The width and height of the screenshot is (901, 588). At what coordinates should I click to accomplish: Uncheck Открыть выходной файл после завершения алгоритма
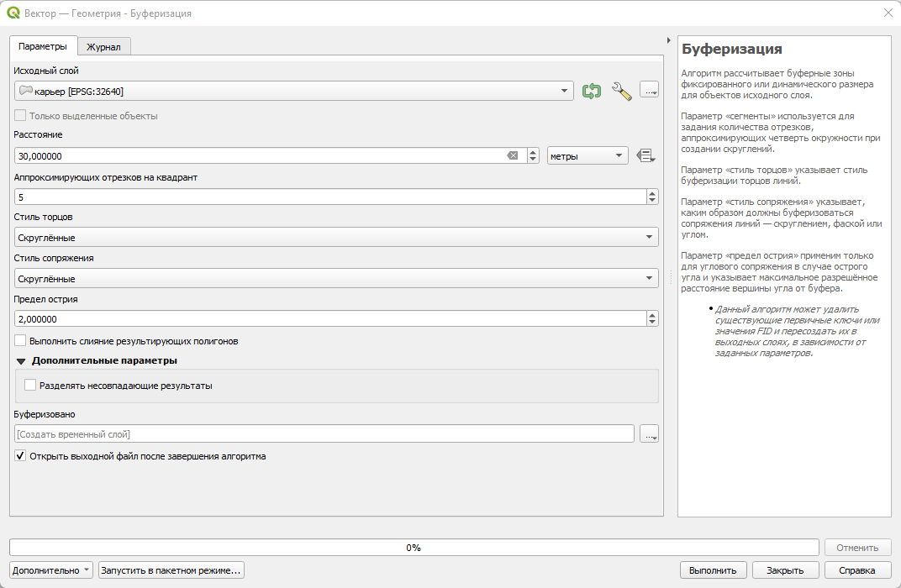coord(20,456)
